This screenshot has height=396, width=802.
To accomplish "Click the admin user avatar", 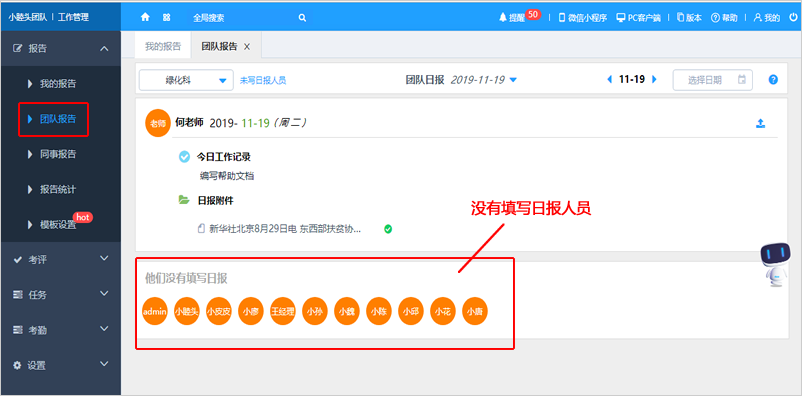I will click(155, 311).
